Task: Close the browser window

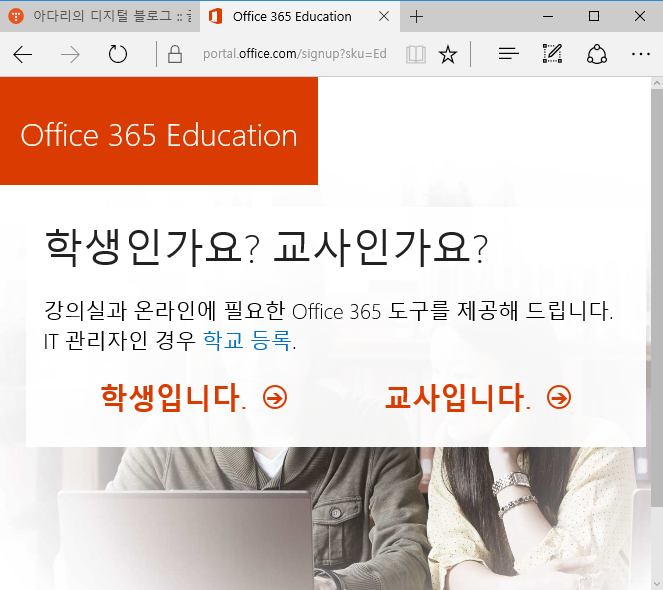Action: 640,16
